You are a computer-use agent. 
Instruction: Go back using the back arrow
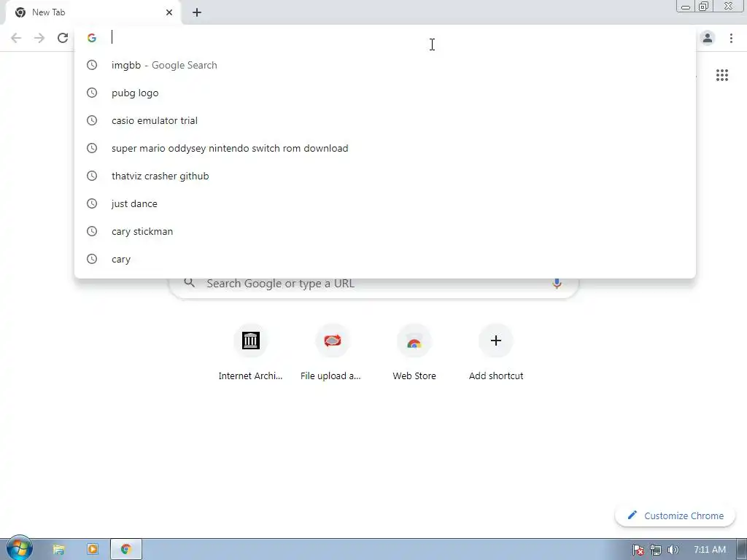[x=16, y=38]
